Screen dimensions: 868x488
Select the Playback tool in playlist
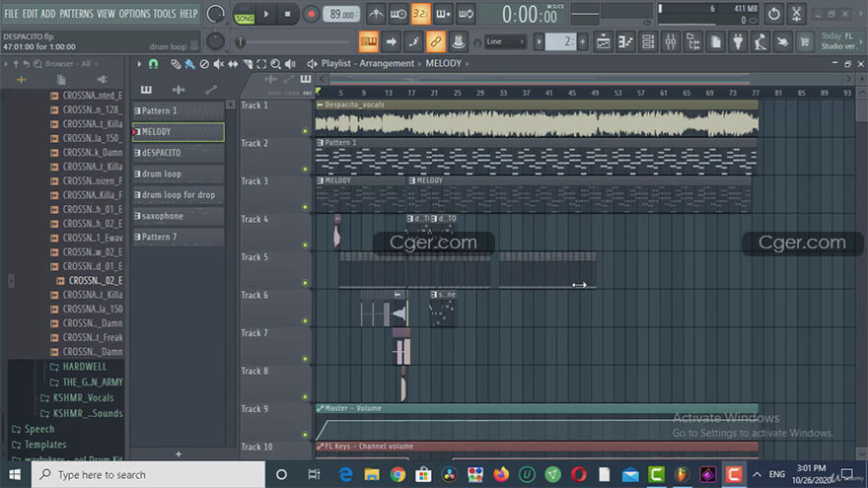(290, 64)
